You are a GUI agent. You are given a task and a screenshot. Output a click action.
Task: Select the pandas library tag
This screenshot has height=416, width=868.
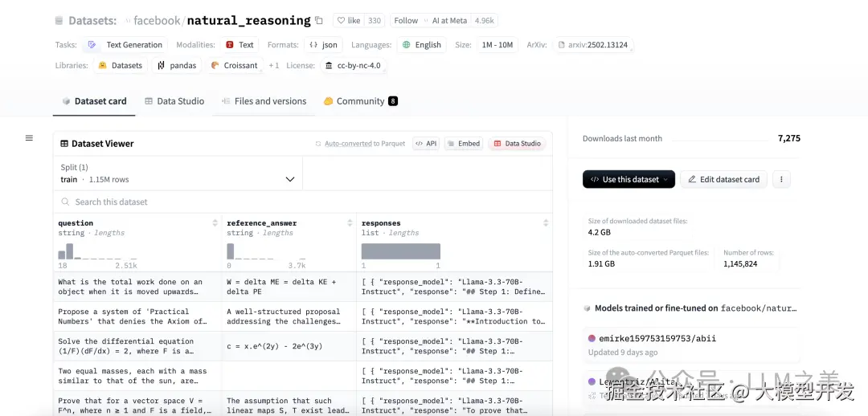(x=177, y=65)
